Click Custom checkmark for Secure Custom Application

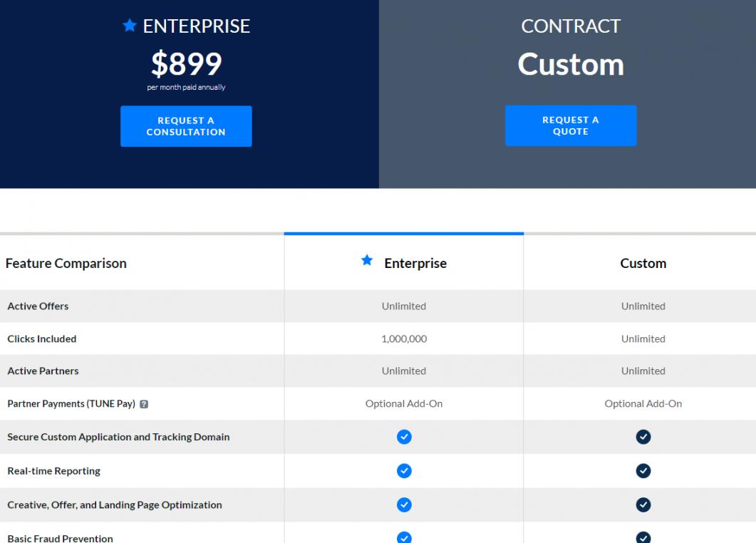click(x=643, y=437)
